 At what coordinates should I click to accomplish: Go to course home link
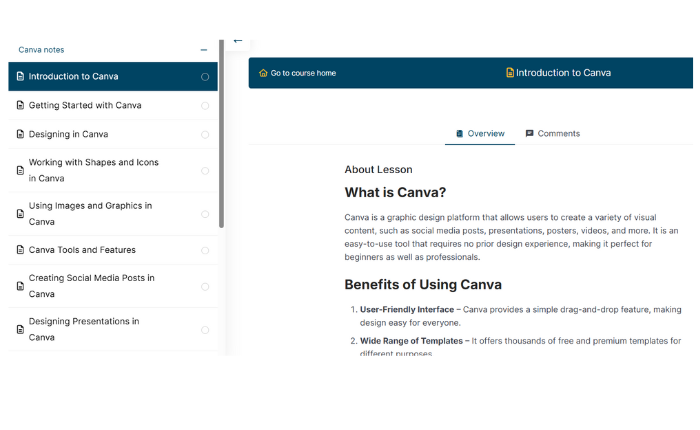297,73
